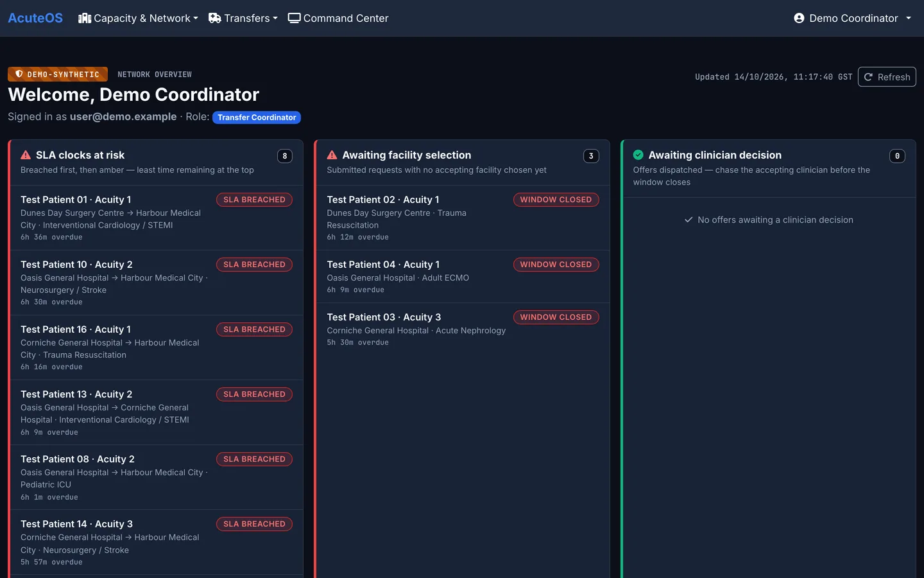The height and width of the screenshot is (578, 924).
Task: Click SLA BREACHED badge for Test Patient 16
Action: point(254,329)
